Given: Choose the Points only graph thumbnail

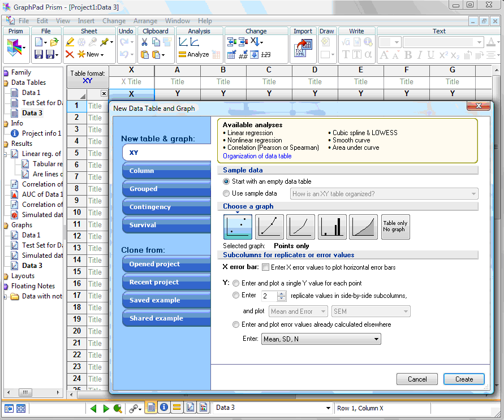Looking at the screenshot, I should (238, 227).
